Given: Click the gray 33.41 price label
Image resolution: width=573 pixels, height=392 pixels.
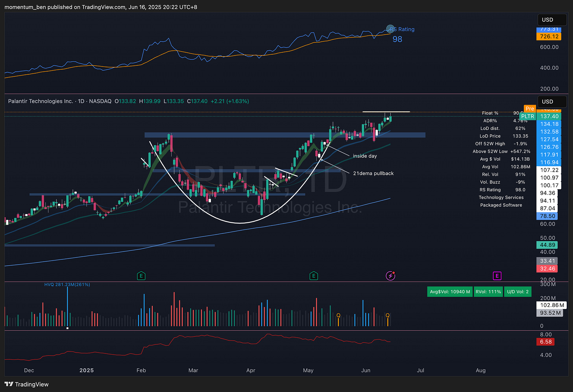Looking at the screenshot, I should [x=547, y=261].
